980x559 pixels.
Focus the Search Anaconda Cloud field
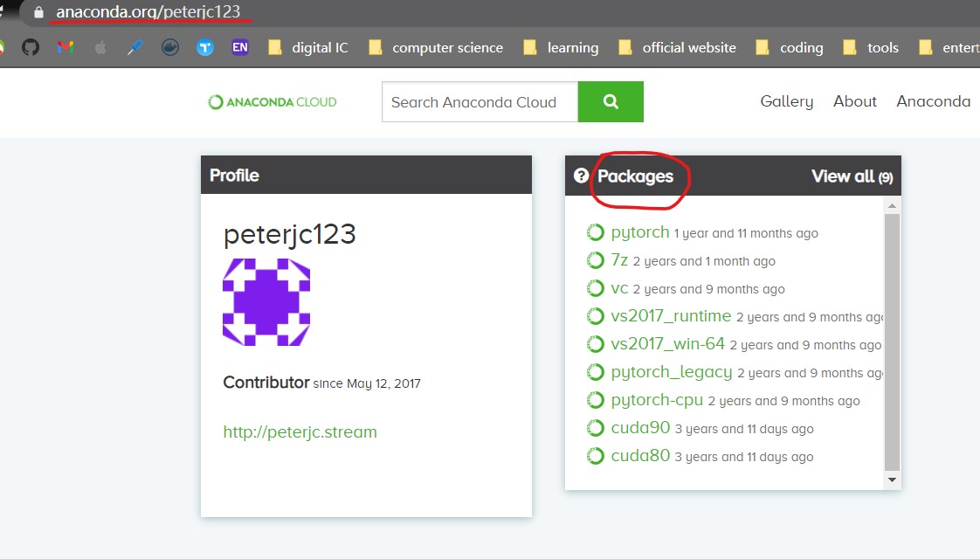click(480, 101)
